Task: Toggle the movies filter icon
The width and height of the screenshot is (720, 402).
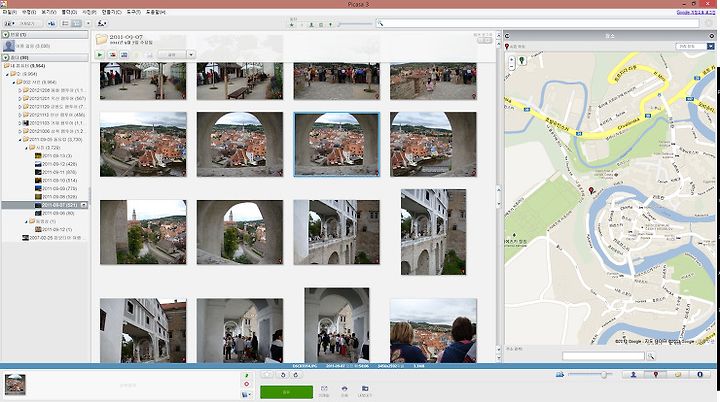Action: [321, 24]
